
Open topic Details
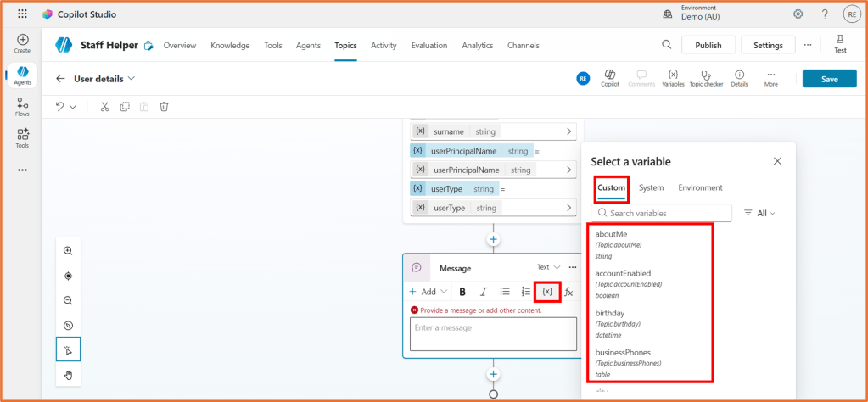739,79
